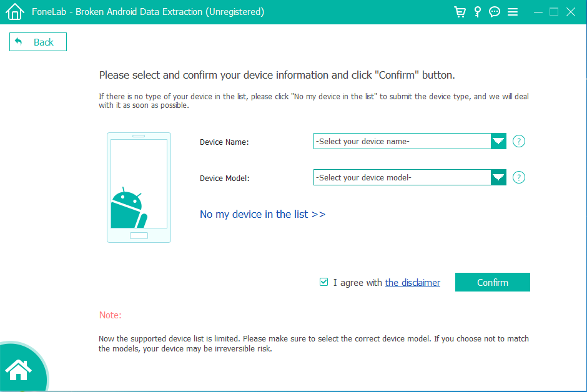Expand the Device Name dropdown arrow
This screenshot has height=392, width=587.
point(498,142)
